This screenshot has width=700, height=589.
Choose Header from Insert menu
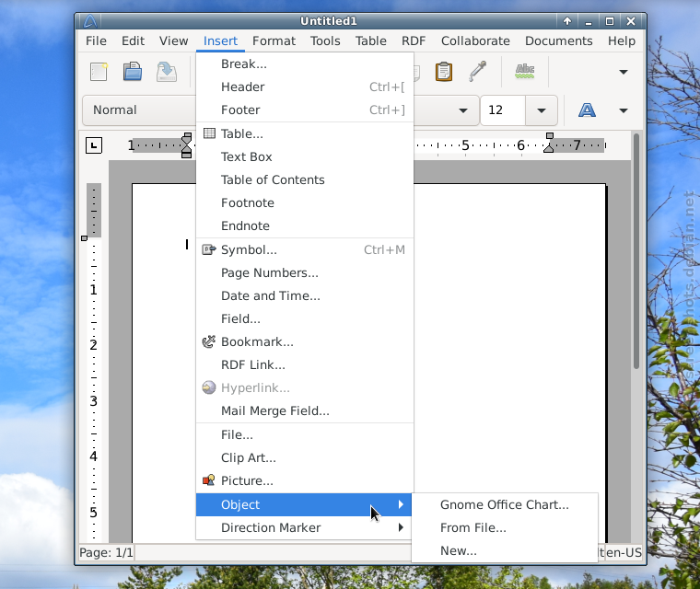(305, 87)
